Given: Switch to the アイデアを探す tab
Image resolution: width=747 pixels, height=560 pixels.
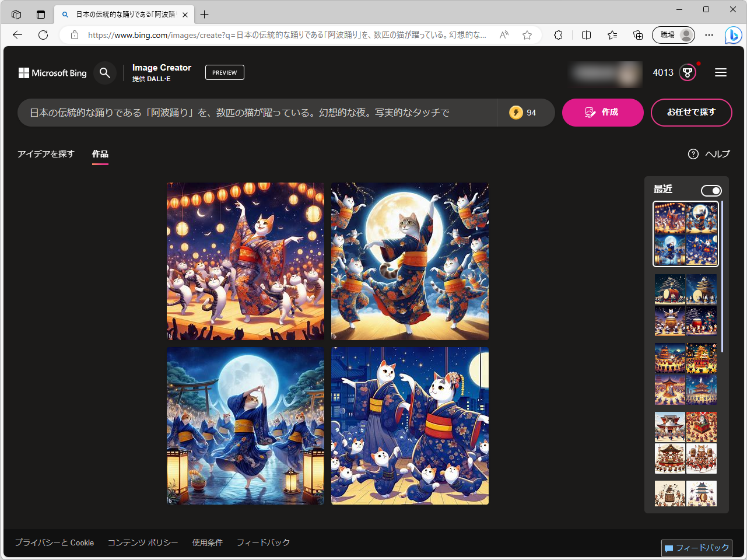Looking at the screenshot, I should point(46,154).
